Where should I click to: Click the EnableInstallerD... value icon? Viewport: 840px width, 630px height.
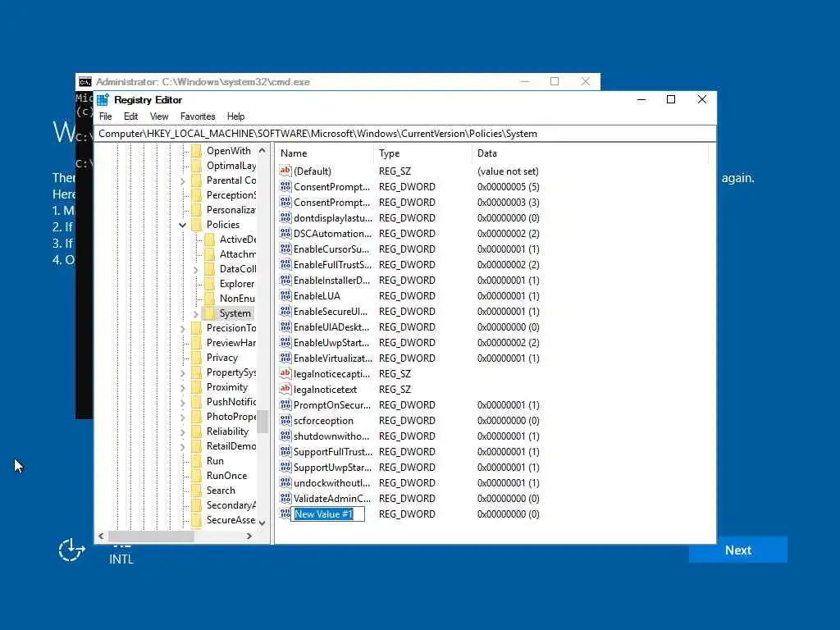click(x=285, y=280)
